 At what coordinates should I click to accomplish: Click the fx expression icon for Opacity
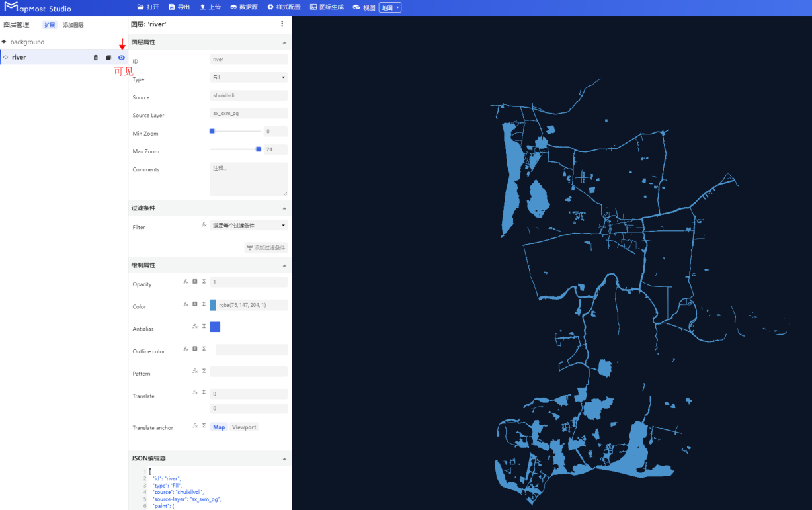(x=186, y=282)
